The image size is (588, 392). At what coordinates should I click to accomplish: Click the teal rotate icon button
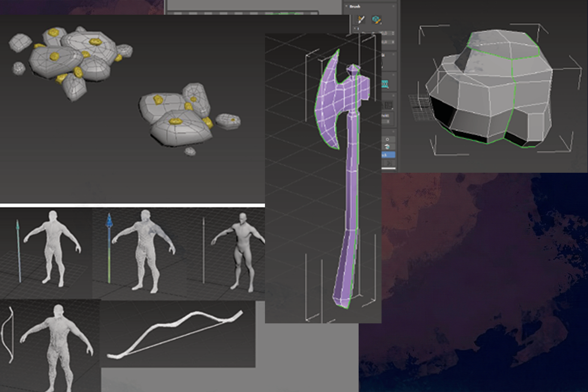click(x=387, y=147)
